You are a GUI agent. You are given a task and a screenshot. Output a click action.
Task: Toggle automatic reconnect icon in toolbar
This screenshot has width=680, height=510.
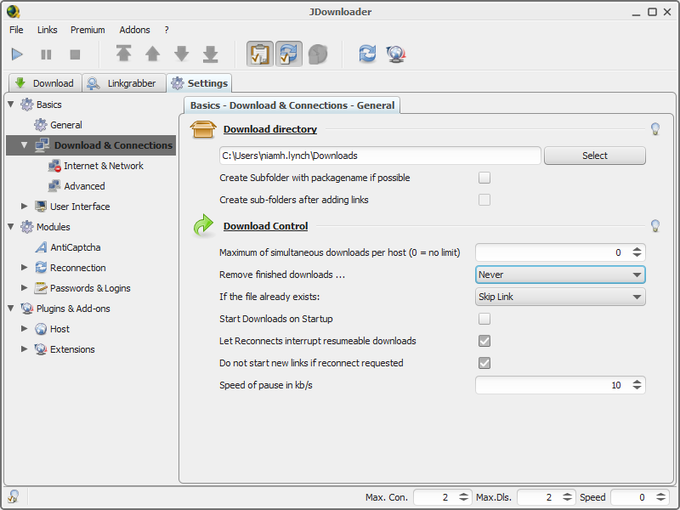coord(289,54)
